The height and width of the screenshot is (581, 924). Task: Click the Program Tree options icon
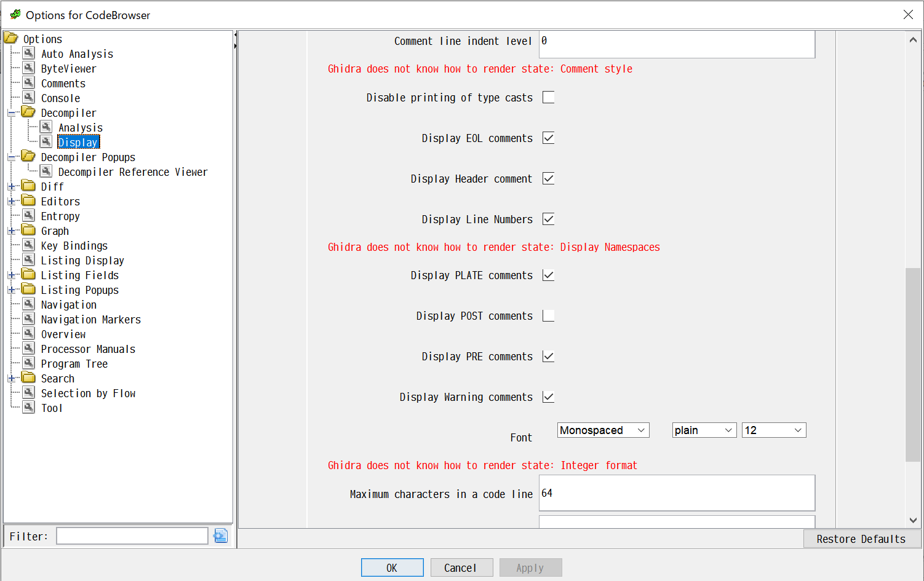[29, 363]
